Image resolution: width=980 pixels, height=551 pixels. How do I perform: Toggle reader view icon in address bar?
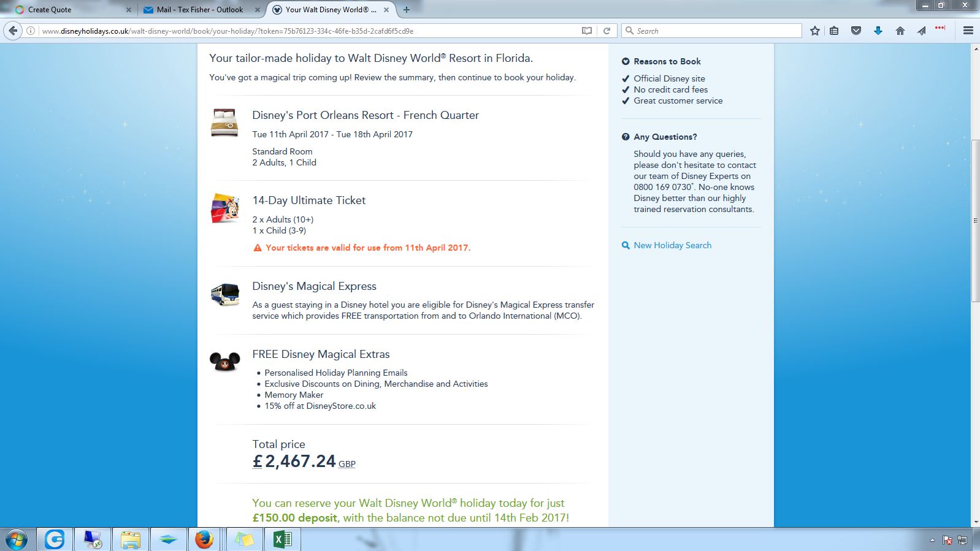tap(587, 31)
